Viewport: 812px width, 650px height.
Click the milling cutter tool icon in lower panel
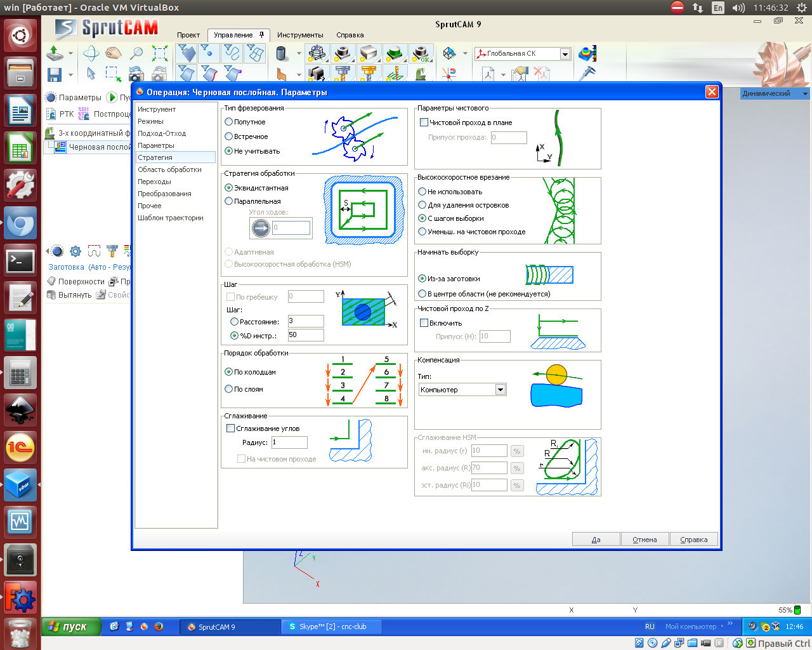(112, 251)
